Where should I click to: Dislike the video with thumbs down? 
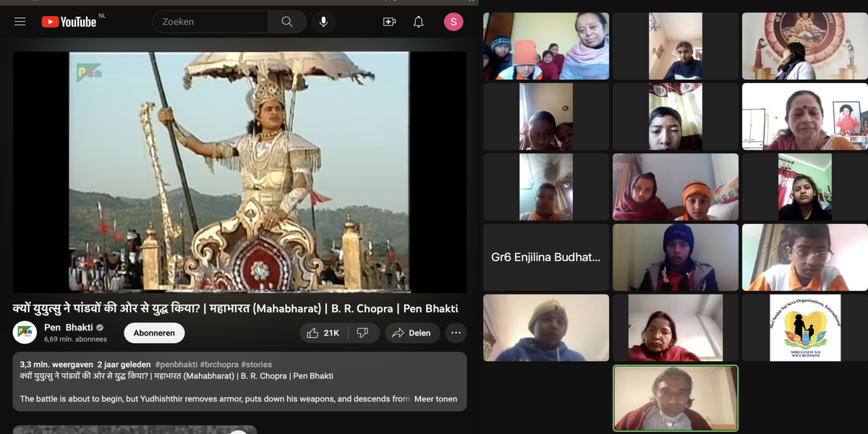coord(363,333)
